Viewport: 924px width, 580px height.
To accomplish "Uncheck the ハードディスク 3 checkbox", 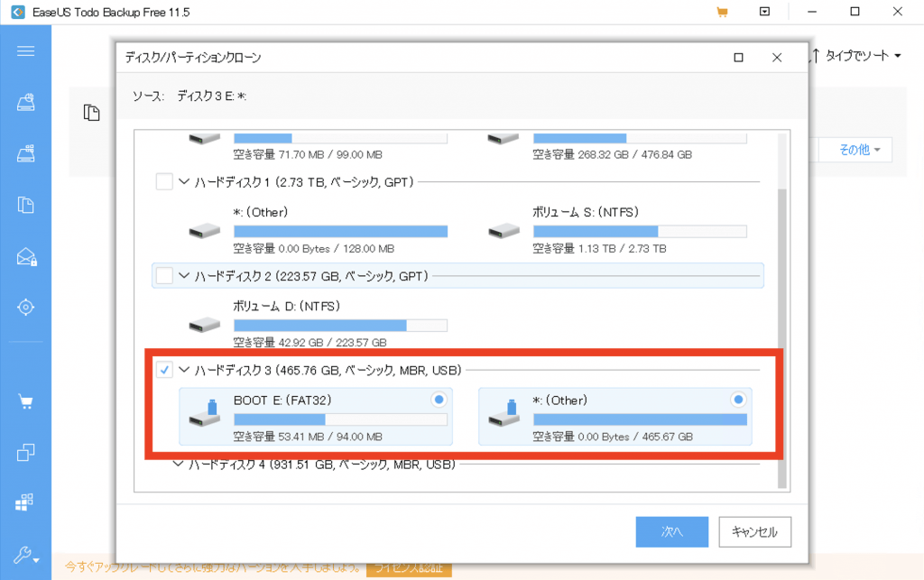I will click(x=164, y=369).
